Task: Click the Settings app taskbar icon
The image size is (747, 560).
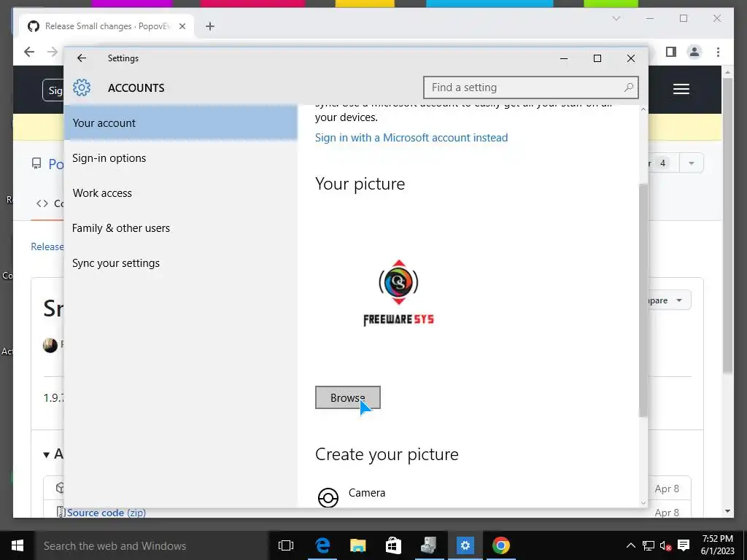Action: pyautogui.click(x=465, y=545)
